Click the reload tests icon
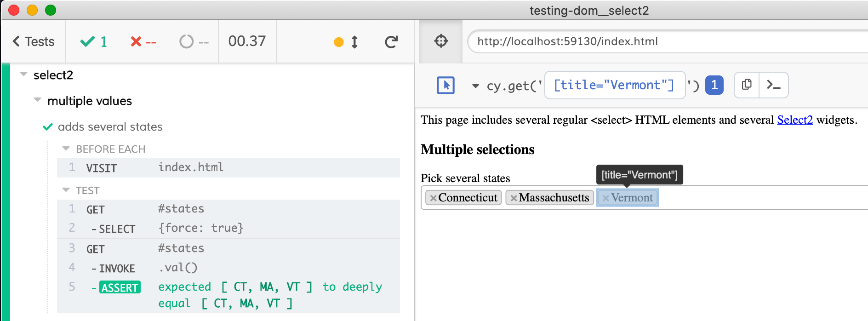 [391, 42]
